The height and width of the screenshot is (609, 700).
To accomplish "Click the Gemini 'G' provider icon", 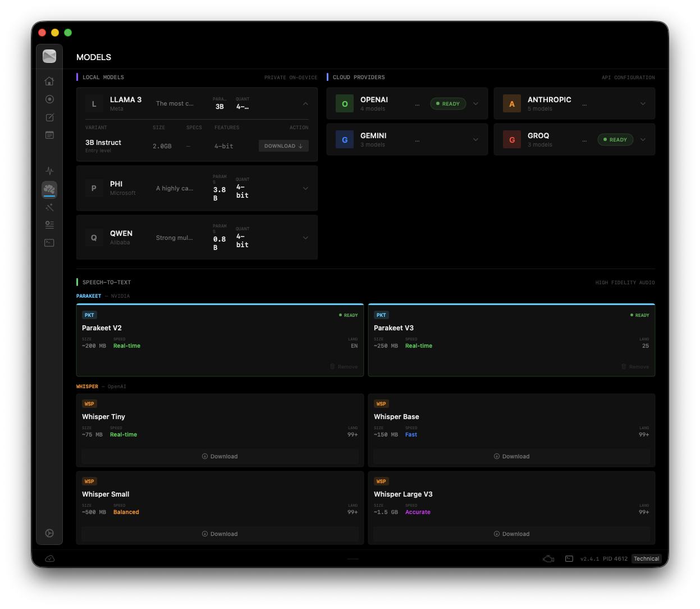I will [x=345, y=139].
